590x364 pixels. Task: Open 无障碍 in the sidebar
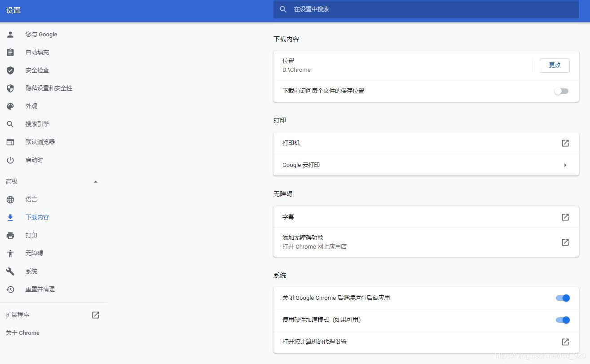[34, 254]
